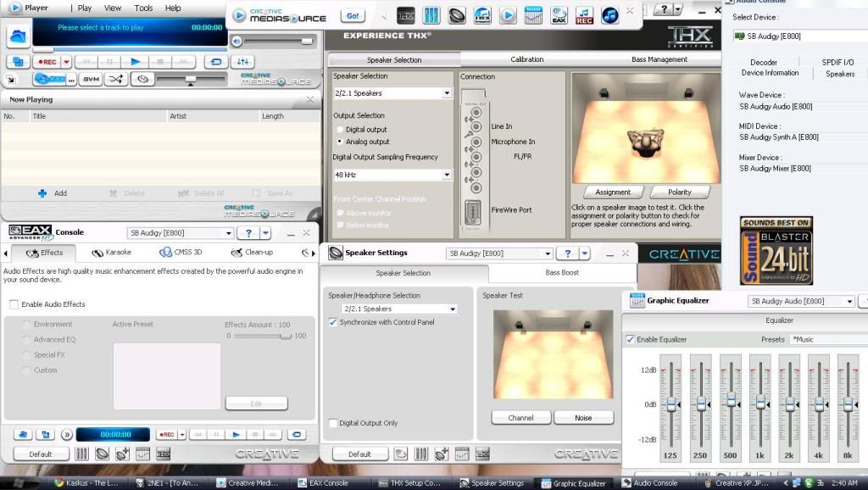
Task: Open the mixer settings icon in Player
Action: [242, 61]
